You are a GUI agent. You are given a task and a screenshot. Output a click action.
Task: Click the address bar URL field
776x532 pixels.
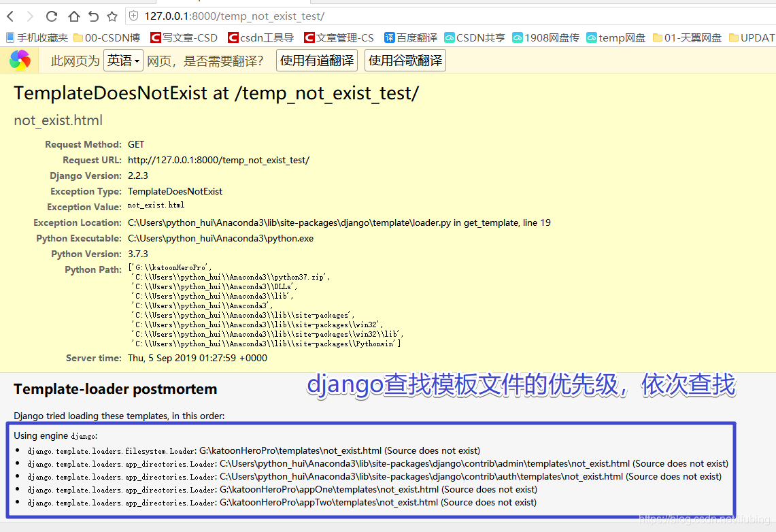[450, 16]
